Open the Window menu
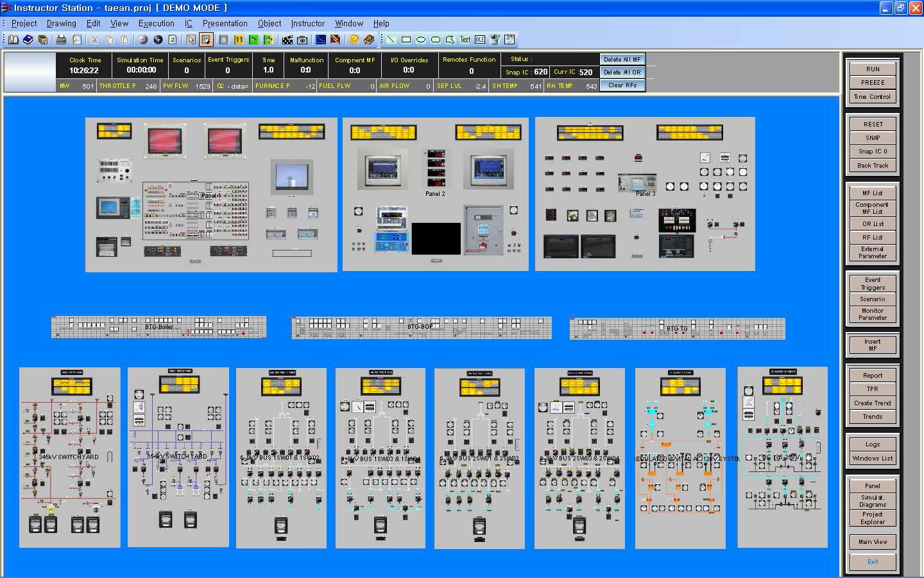The width and height of the screenshot is (924, 578). point(349,23)
